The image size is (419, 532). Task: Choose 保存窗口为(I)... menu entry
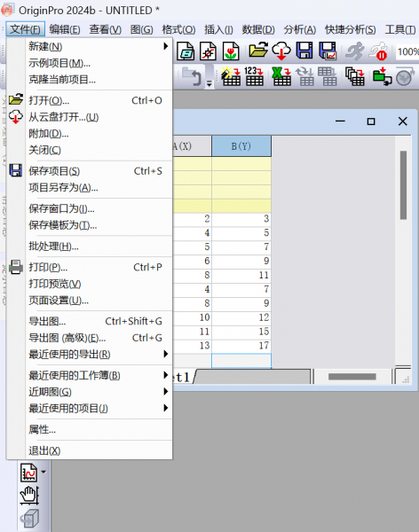pyautogui.click(x=99, y=208)
